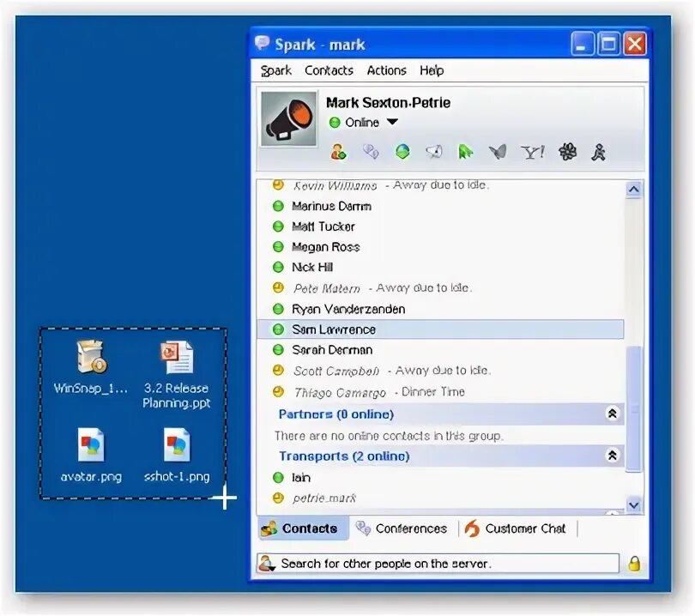Click the MSN butterfly transport icon
The image size is (695, 616).
point(498,152)
